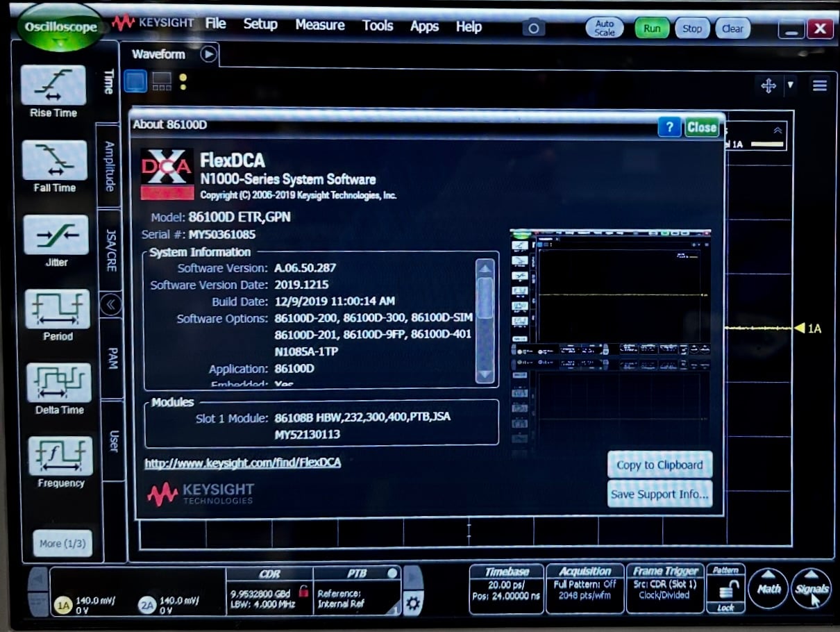Toggle the PTB enable indicator dot
Image resolution: width=840 pixels, height=632 pixels.
pos(392,574)
